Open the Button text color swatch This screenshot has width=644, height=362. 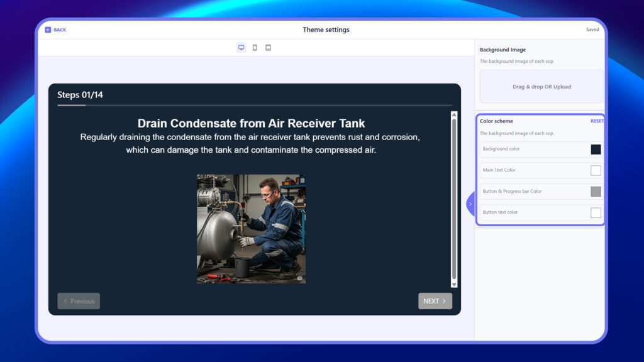596,212
